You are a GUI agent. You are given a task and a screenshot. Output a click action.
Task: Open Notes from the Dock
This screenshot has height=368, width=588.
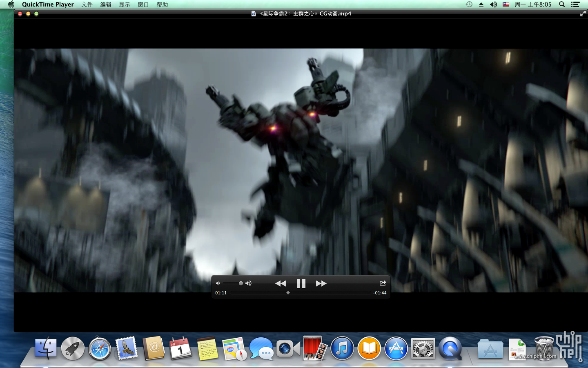point(207,348)
